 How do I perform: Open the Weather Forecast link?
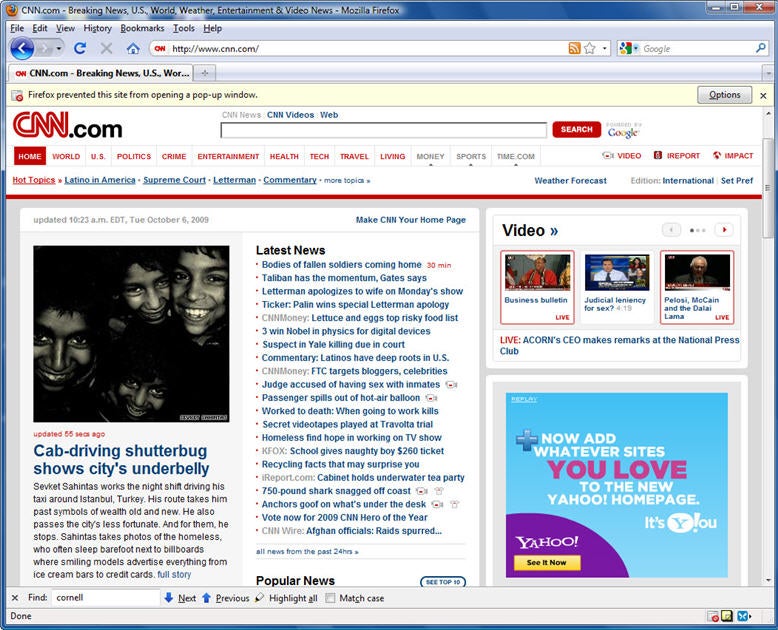coord(571,181)
